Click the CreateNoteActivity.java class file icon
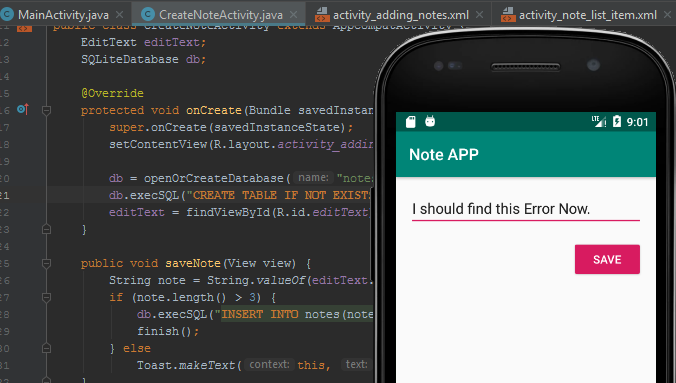The height and width of the screenshot is (383, 676). (148, 15)
